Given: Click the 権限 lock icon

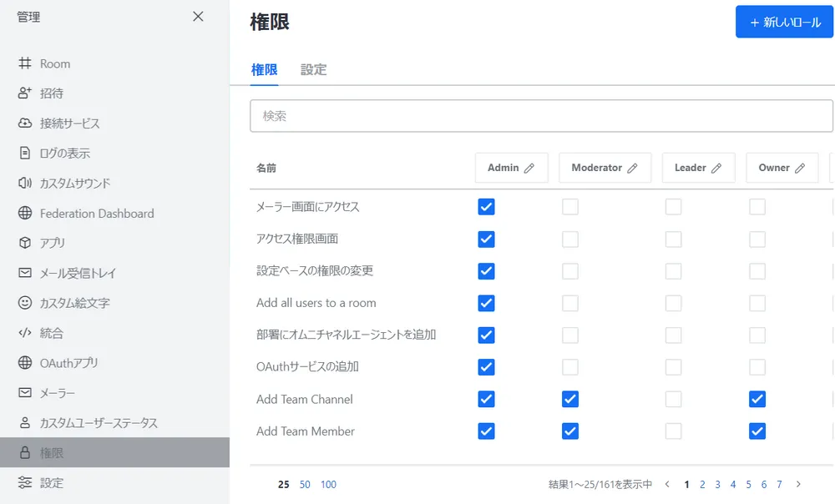Looking at the screenshot, I should pos(25,452).
